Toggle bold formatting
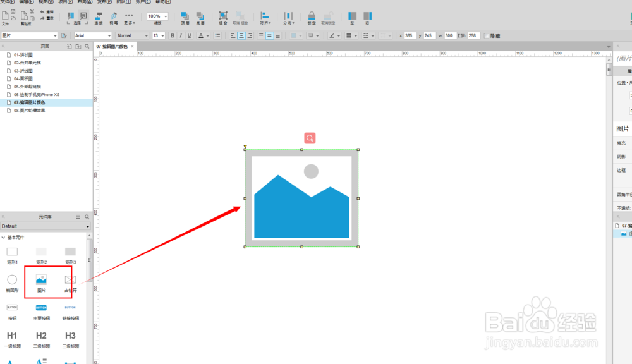The image size is (632, 364). pyautogui.click(x=173, y=35)
